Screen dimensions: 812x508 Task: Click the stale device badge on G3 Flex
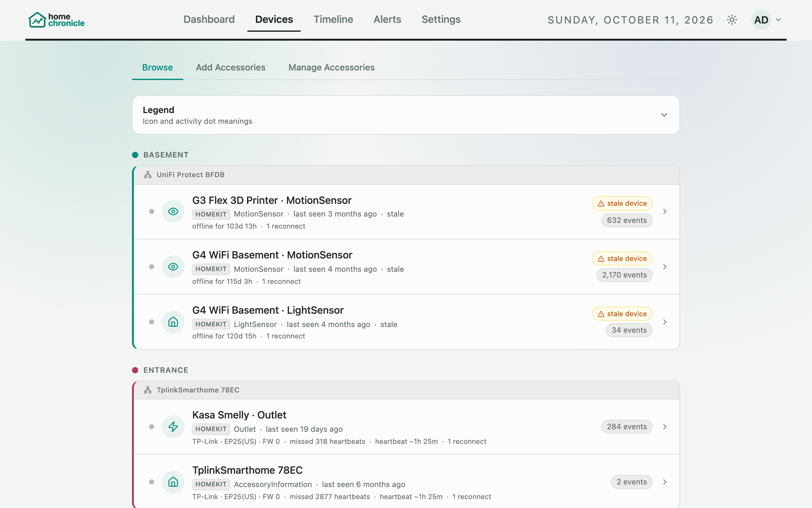(x=622, y=203)
